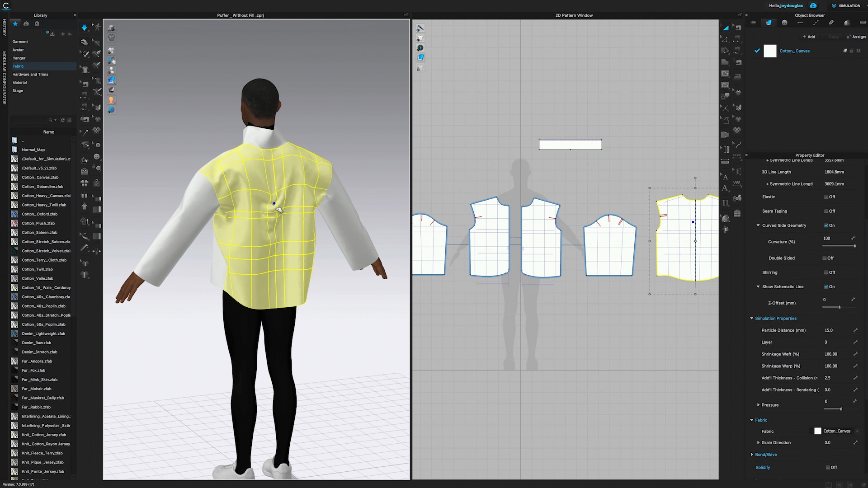The width and height of the screenshot is (868, 488).
Task: Select the zigzag topstitch icon in Object Browser toolbar
Action: tap(831, 22)
